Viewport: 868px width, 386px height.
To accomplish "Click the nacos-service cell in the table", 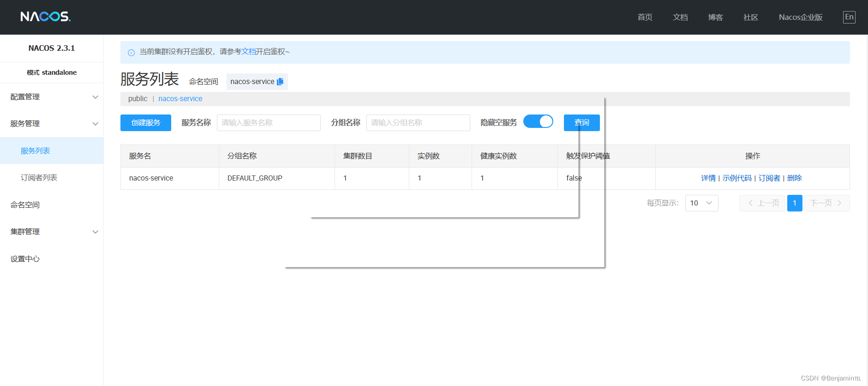I will (170, 178).
